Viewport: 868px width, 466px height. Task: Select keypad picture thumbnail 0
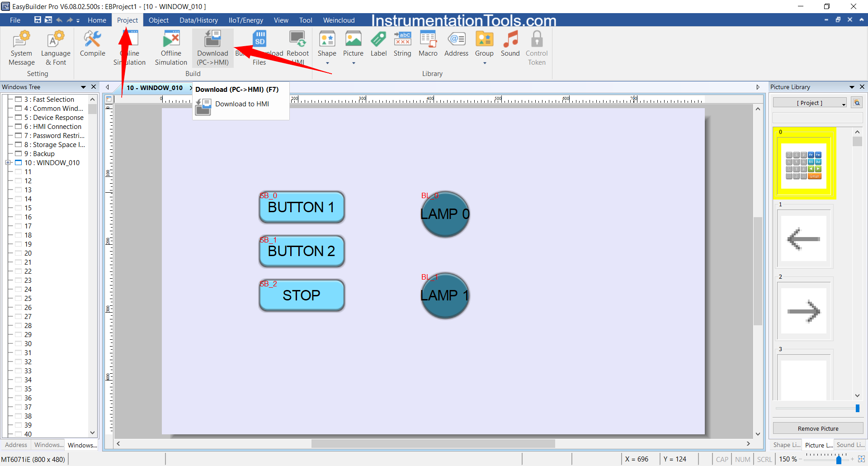[x=804, y=166]
